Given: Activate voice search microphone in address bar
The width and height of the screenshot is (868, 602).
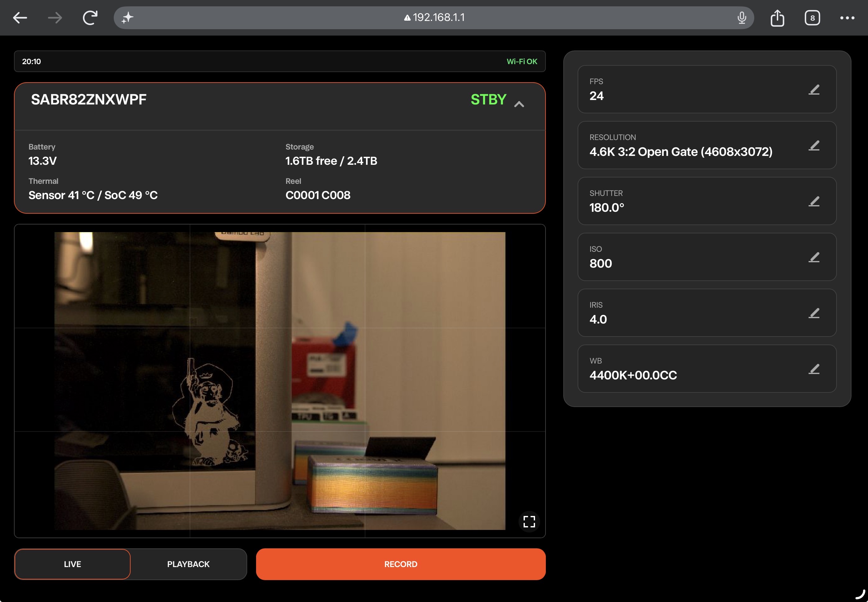Looking at the screenshot, I should pos(742,18).
